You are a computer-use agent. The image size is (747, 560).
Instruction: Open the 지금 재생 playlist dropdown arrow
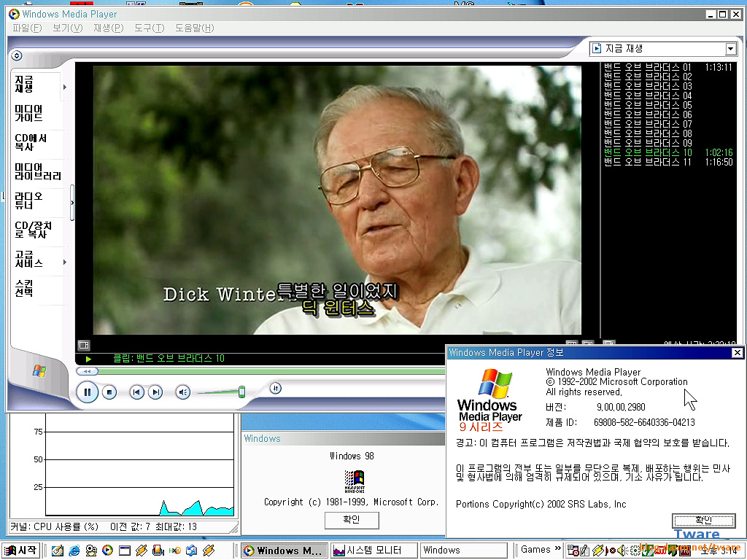(731, 49)
